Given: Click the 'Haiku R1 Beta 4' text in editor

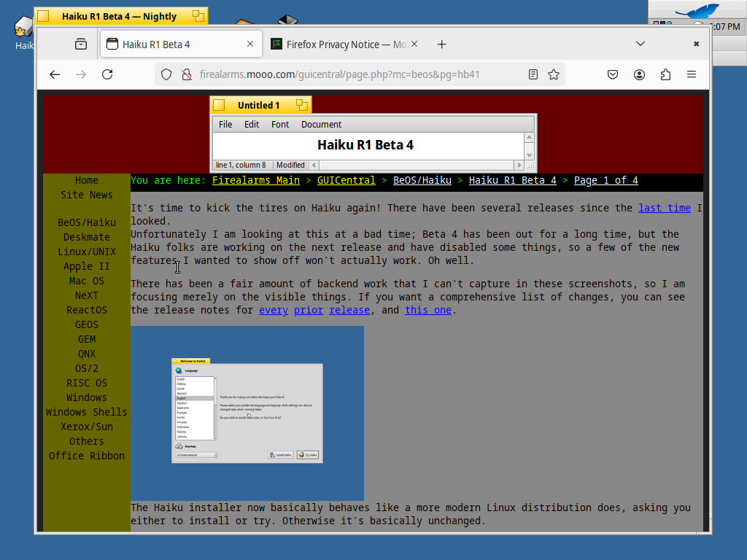Looking at the screenshot, I should [x=365, y=145].
